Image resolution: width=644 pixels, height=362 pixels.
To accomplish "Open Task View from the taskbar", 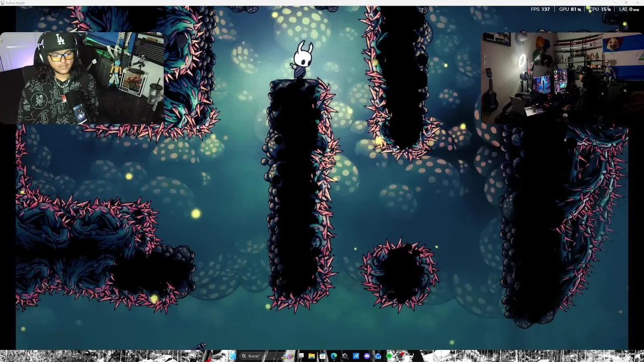I will coord(301,356).
